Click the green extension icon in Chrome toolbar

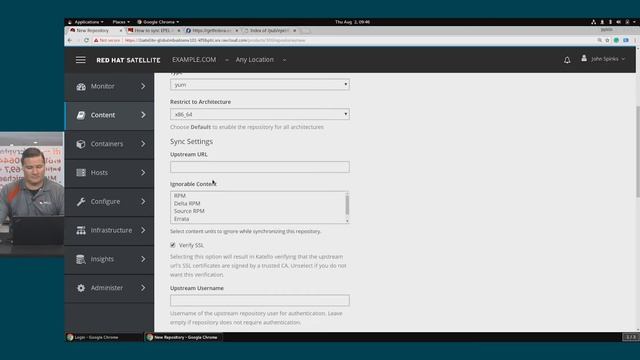[x=616, y=40]
